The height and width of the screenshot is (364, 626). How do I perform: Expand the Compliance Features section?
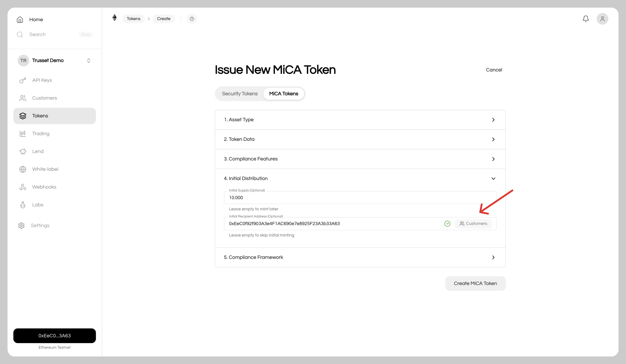pos(493,159)
